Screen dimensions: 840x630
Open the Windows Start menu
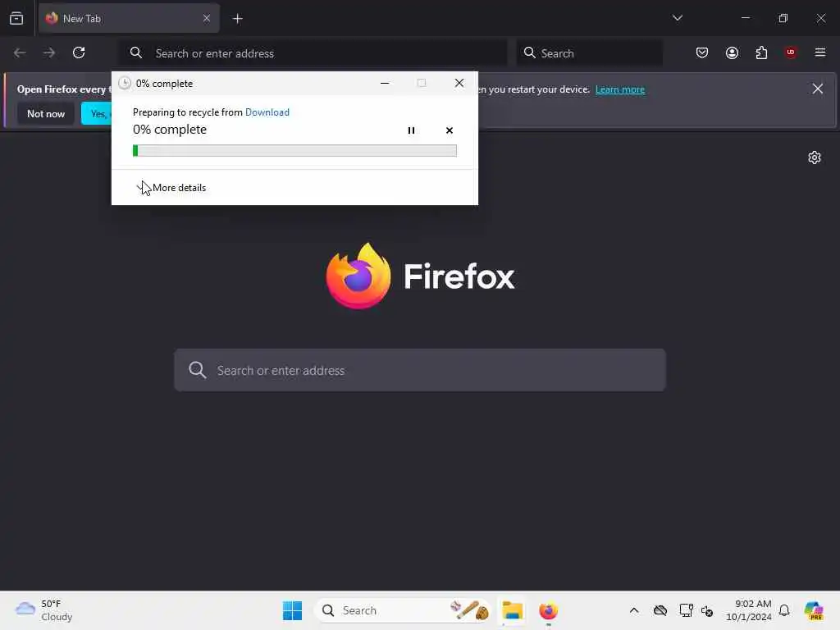292,610
